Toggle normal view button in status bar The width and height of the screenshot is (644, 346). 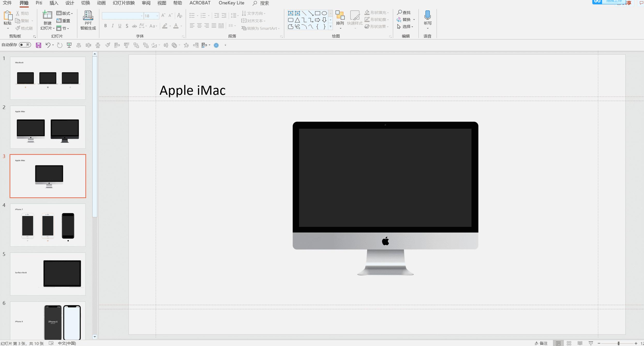coord(558,343)
